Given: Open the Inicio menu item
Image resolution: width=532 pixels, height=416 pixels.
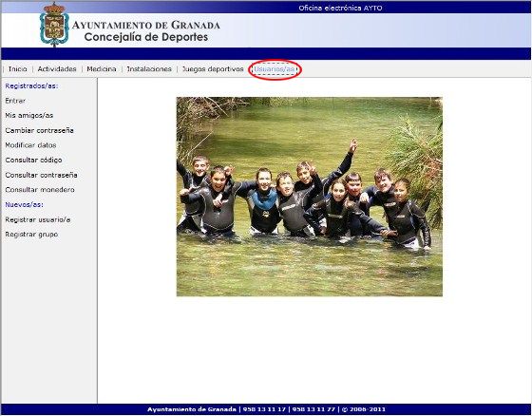Looking at the screenshot, I should [18, 69].
